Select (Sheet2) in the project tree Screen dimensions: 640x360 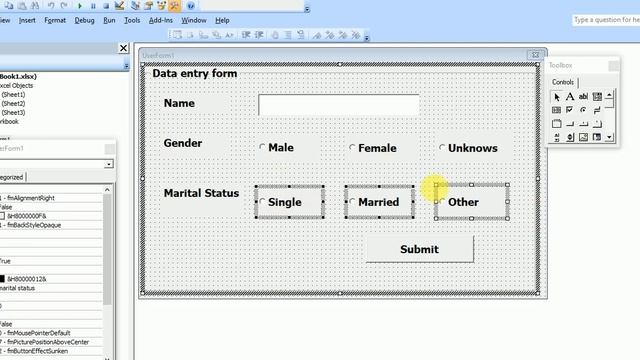[13, 104]
